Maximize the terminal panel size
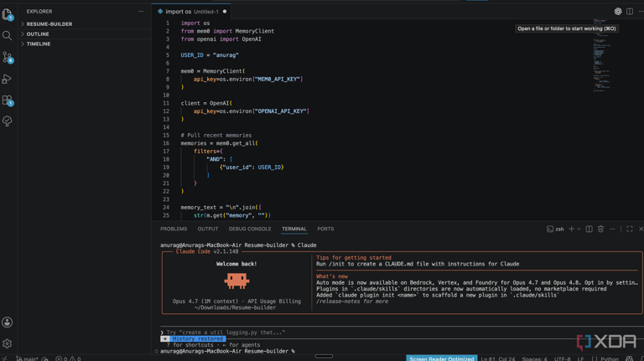Viewport: 644px width, 361px height. pyautogui.click(x=630, y=229)
